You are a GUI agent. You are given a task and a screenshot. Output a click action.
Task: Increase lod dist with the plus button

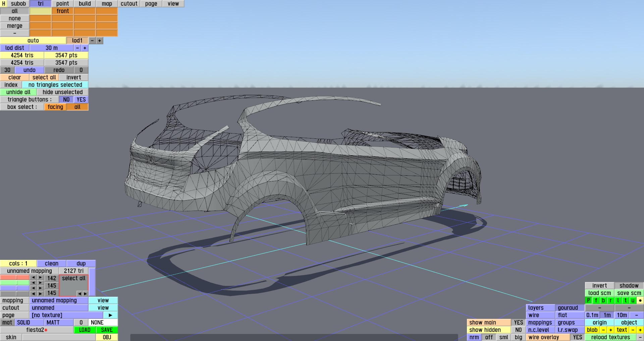(x=85, y=48)
